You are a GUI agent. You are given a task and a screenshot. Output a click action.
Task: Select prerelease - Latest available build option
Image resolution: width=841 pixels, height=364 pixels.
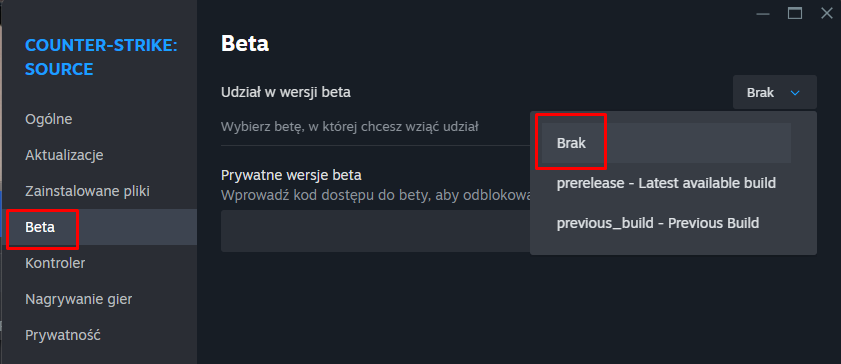[x=666, y=183]
